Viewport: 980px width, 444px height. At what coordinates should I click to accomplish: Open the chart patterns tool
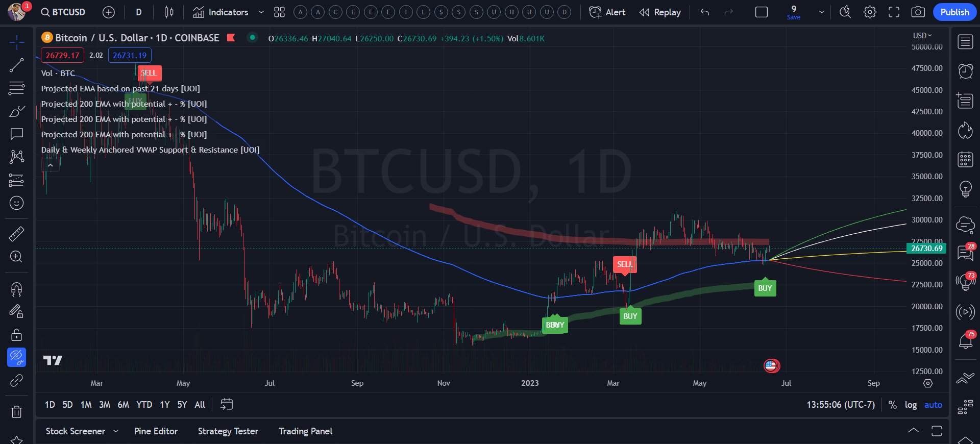(x=16, y=157)
